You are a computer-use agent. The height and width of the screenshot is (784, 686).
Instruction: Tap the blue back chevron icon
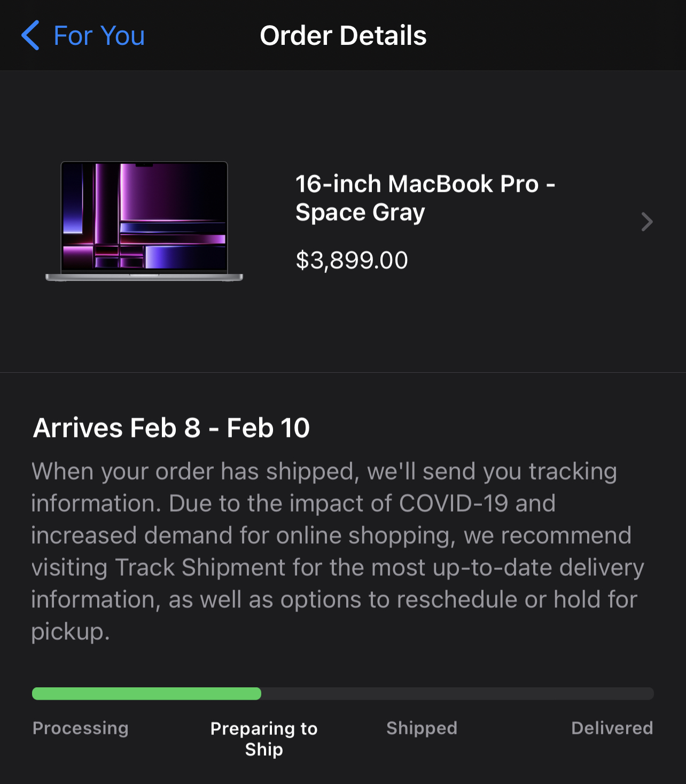[x=30, y=35]
